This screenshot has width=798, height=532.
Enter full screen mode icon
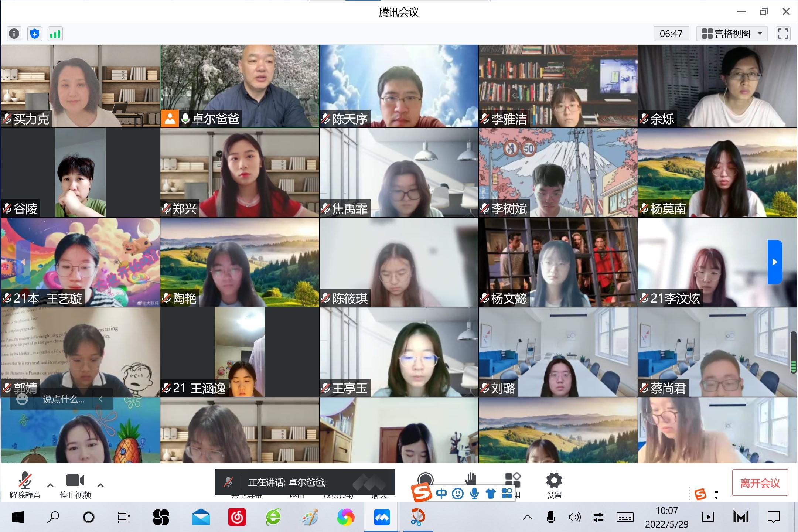[783, 34]
